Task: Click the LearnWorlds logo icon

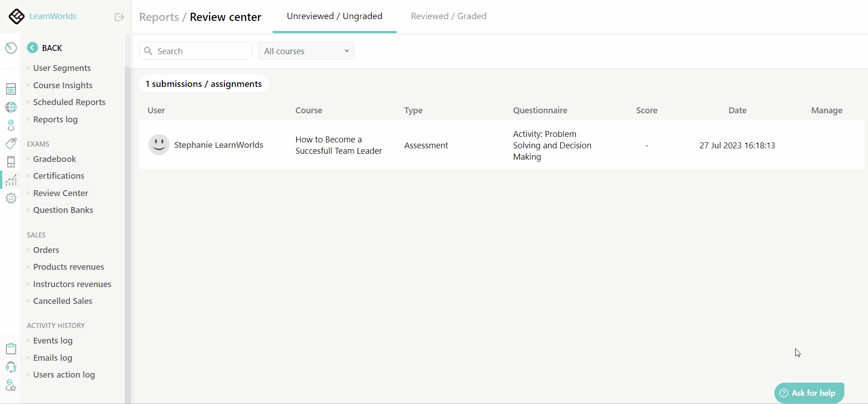Action: click(16, 16)
